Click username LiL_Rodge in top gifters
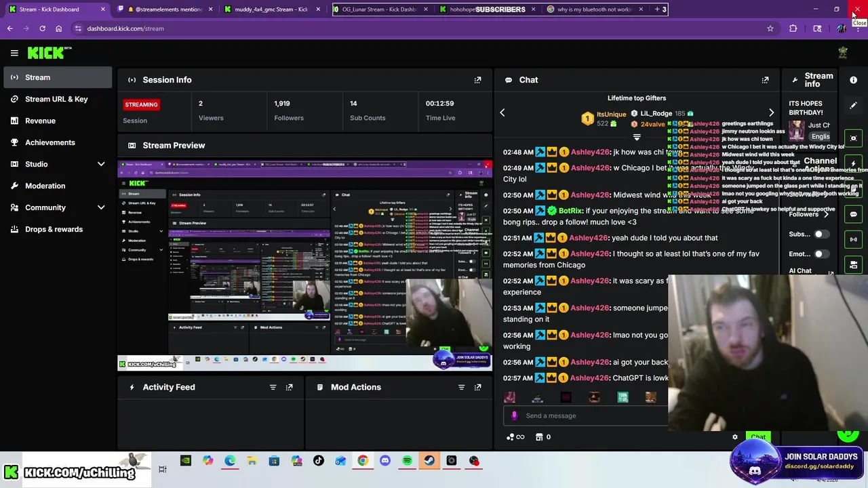Viewport: 868px width, 488px height. pos(656,113)
